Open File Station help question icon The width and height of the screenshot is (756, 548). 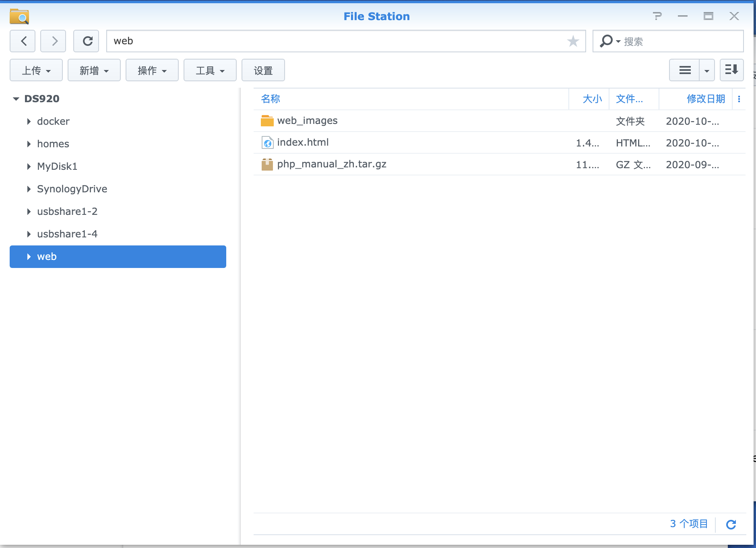click(x=657, y=16)
